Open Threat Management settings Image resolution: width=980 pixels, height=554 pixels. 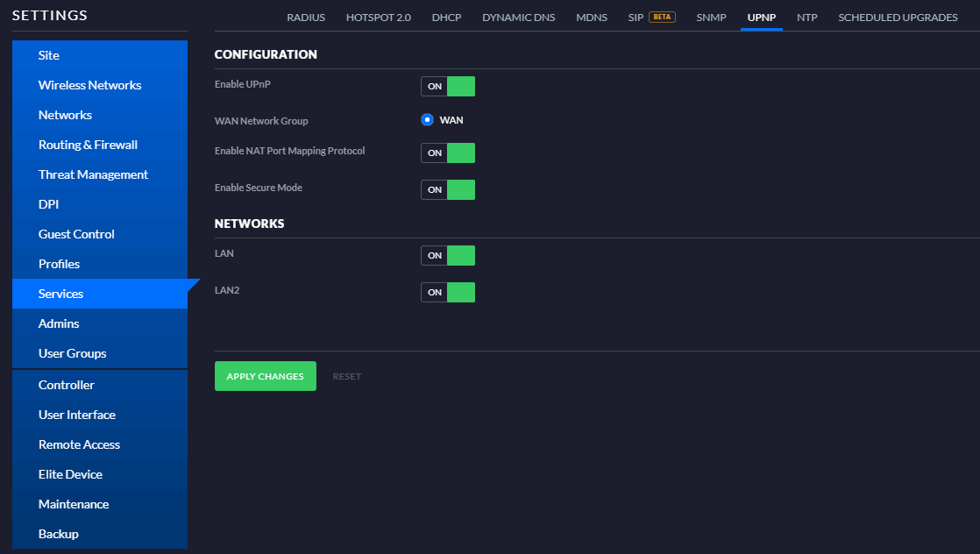pyautogui.click(x=93, y=174)
